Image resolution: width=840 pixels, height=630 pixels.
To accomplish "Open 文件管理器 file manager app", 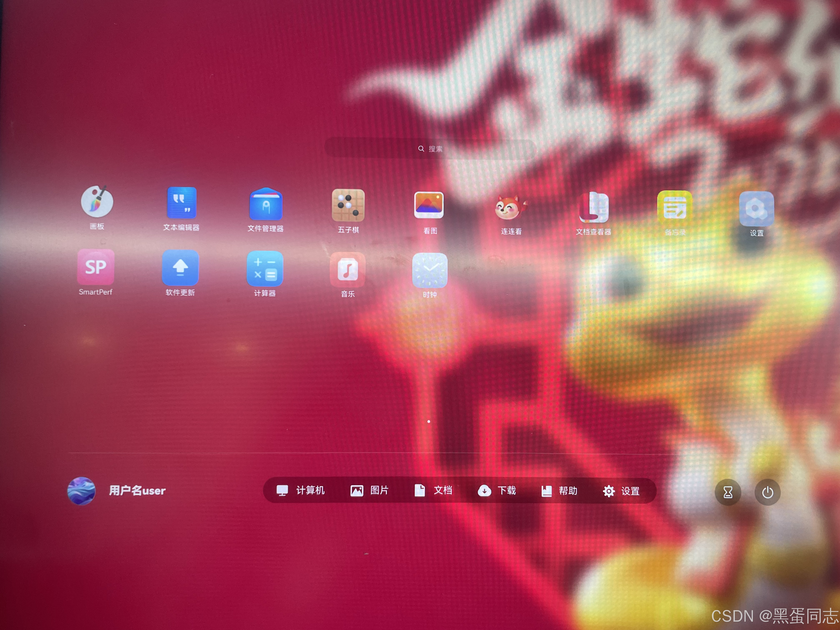I will tap(265, 204).
